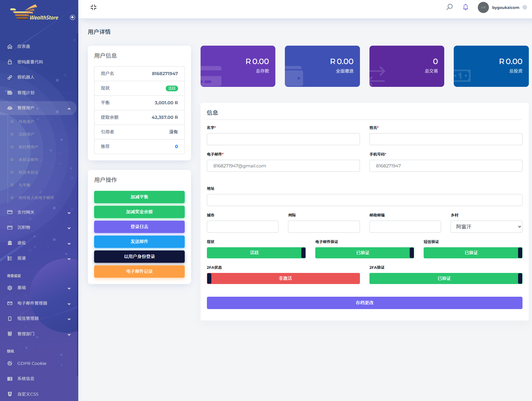532x401 pixels.
Task: Click the 登录日志 button
Action: [x=139, y=227]
